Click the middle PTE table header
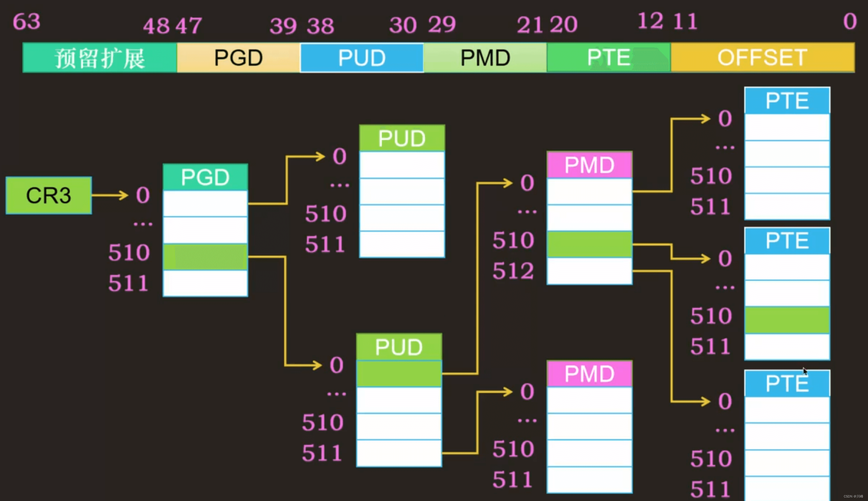Screen dimensions: 868x501 [787, 241]
